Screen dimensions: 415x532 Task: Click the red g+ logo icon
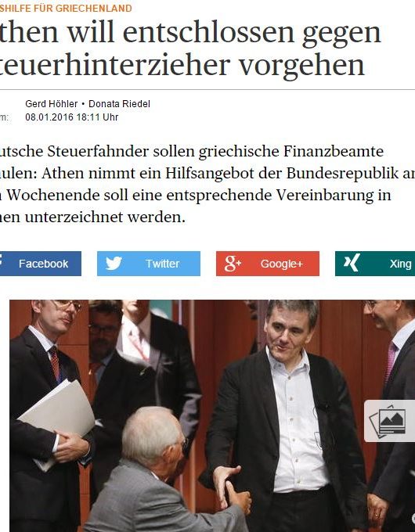(233, 264)
